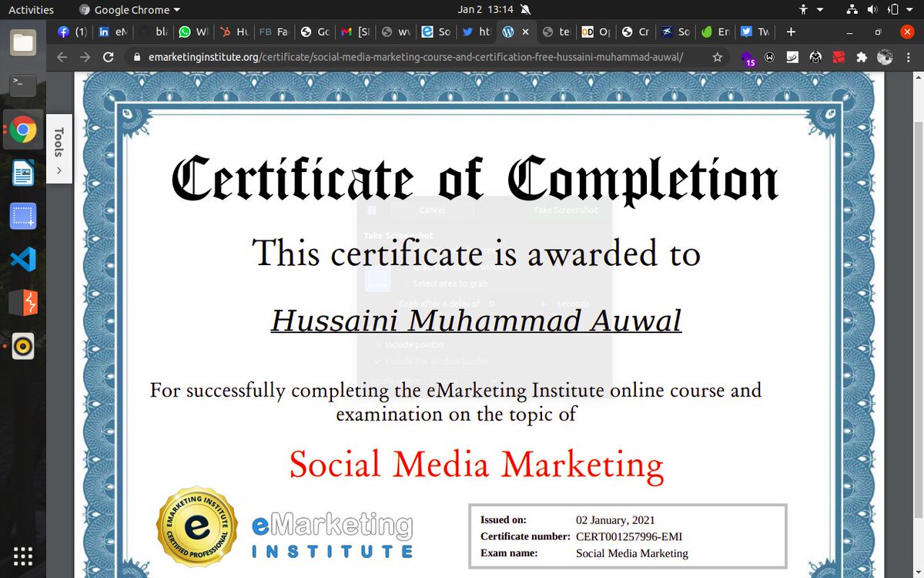Click the notifications-muted bell icon
Image resolution: width=924 pixels, height=578 pixels.
[x=525, y=10]
